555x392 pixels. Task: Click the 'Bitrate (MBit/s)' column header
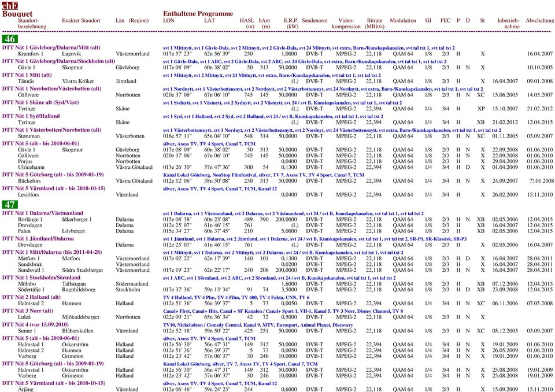pos(375,23)
